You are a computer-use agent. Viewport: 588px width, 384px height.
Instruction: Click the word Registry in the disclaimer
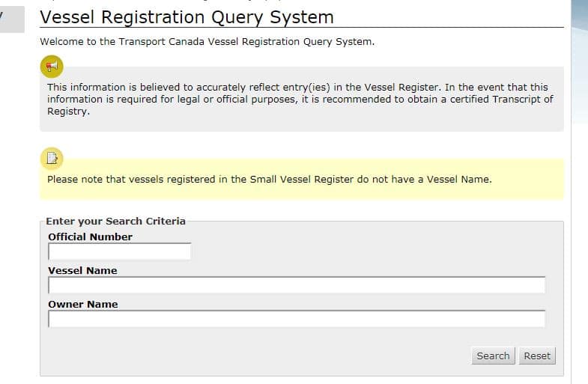[x=68, y=111]
